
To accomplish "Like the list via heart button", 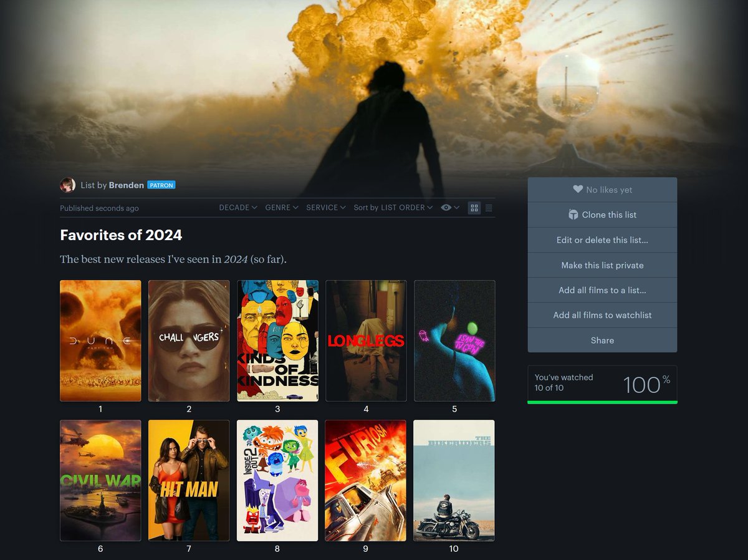I will point(602,190).
